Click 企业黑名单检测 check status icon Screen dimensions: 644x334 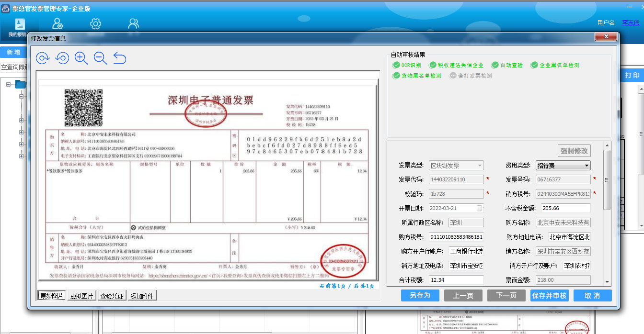pyautogui.click(x=534, y=65)
